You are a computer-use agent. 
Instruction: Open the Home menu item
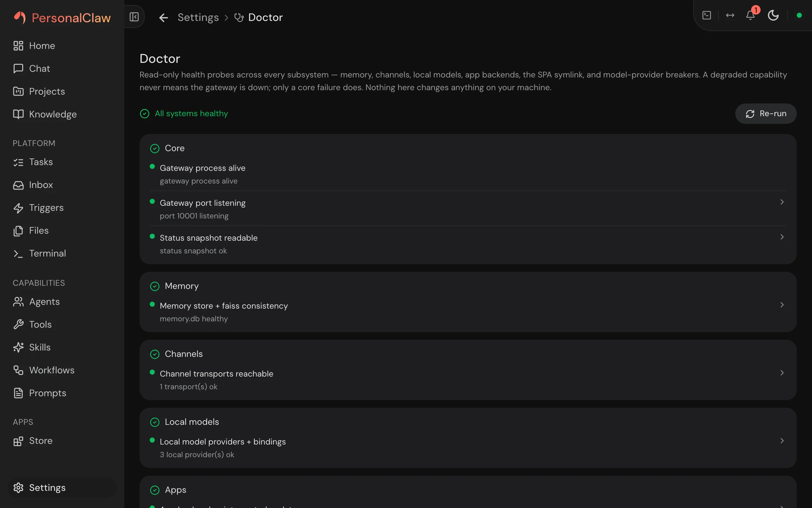coord(62,46)
